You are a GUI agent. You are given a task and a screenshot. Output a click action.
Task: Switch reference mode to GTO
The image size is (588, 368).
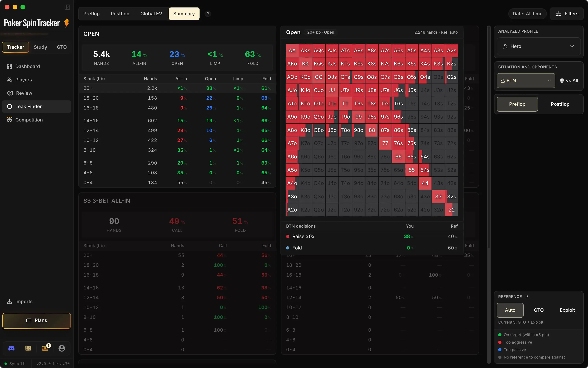coord(539,310)
